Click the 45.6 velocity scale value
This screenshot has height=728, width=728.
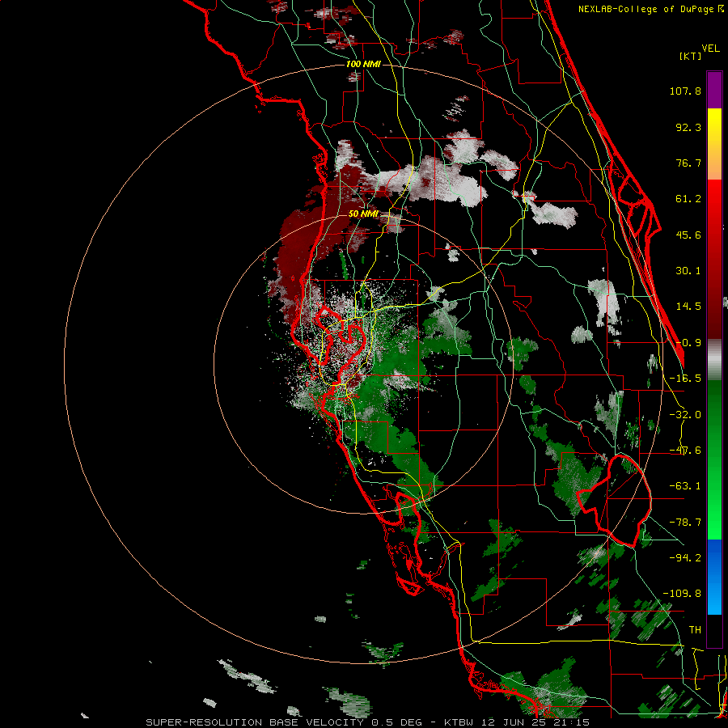point(688,235)
